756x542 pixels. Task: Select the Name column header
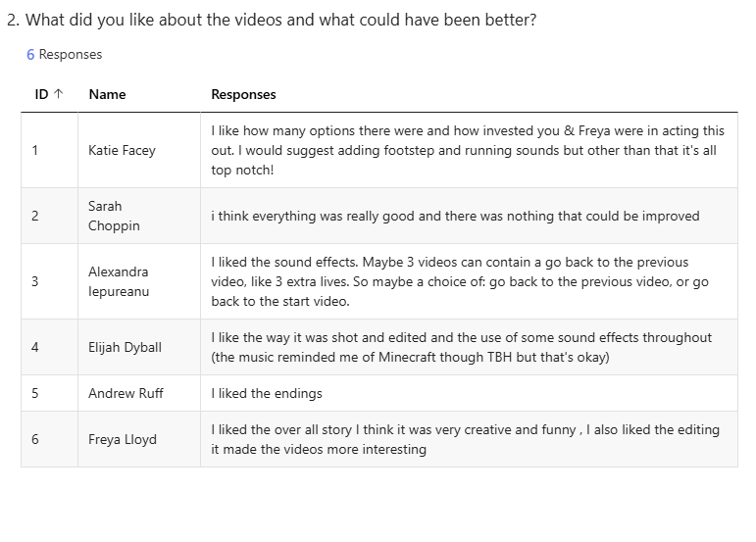(107, 94)
